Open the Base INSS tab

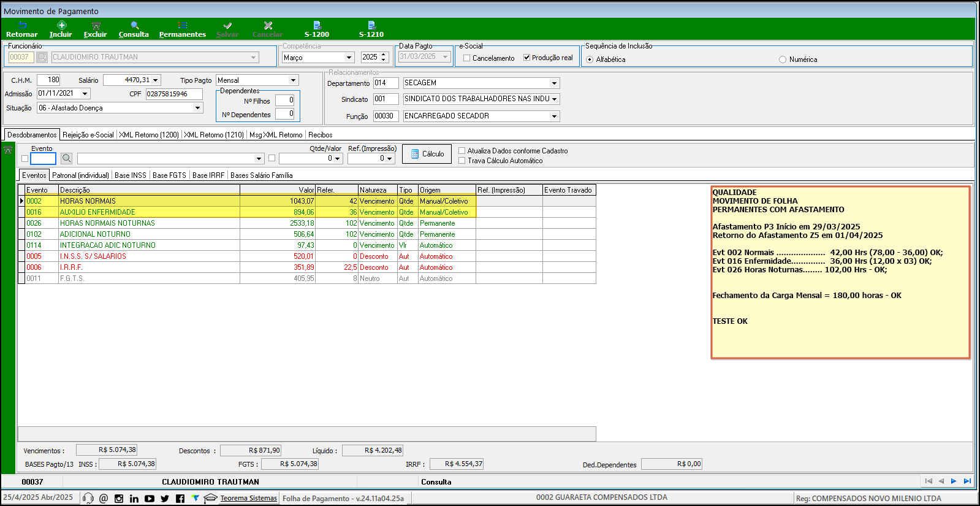(131, 175)
